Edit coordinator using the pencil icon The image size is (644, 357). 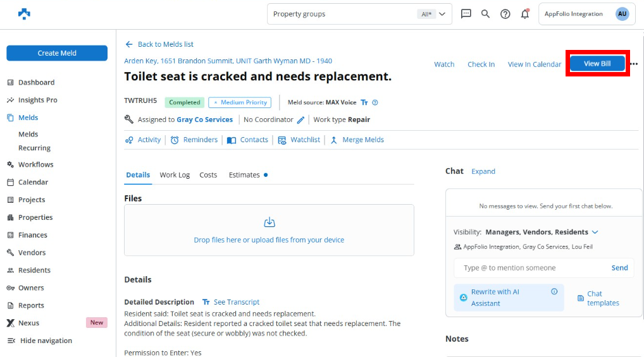[x=301, y=120]
